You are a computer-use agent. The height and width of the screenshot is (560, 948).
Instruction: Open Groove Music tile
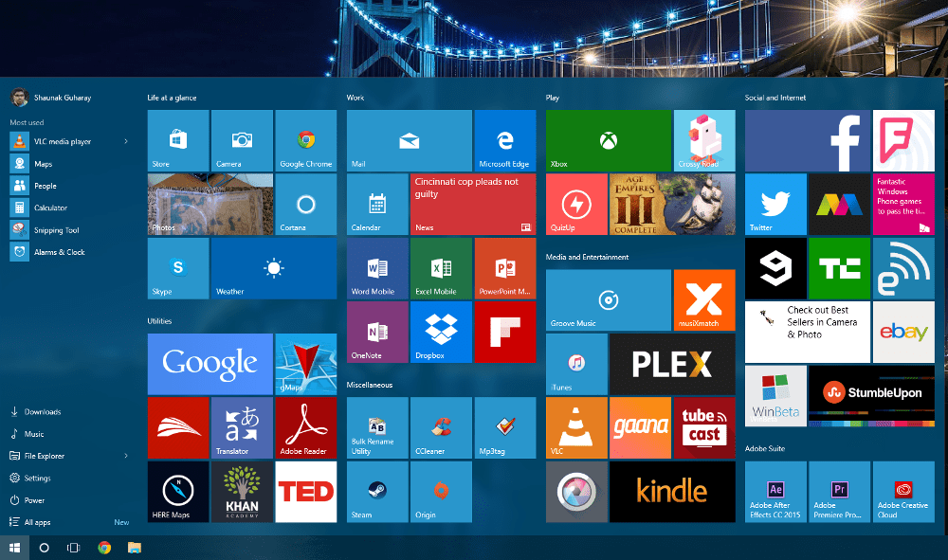pyautogui.click(x=609, y=300)
